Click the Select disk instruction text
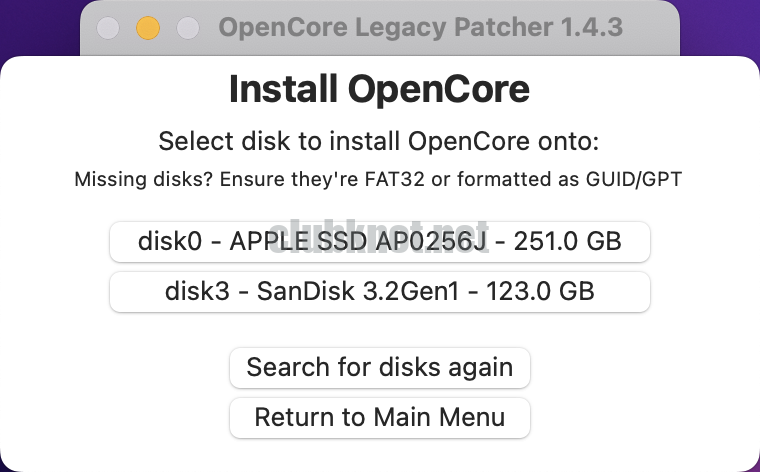760x472 pixels. tap(379, 141)
